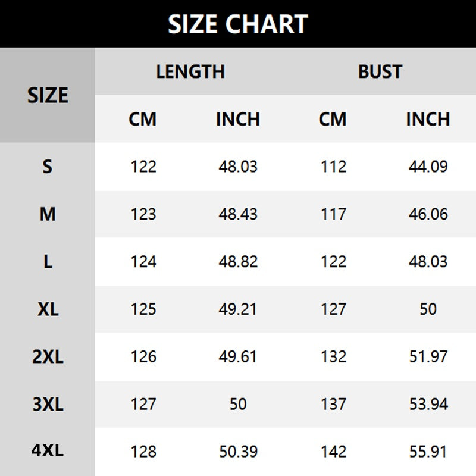
Task: Click the 53.94 bust inch value
Action: 428,405
